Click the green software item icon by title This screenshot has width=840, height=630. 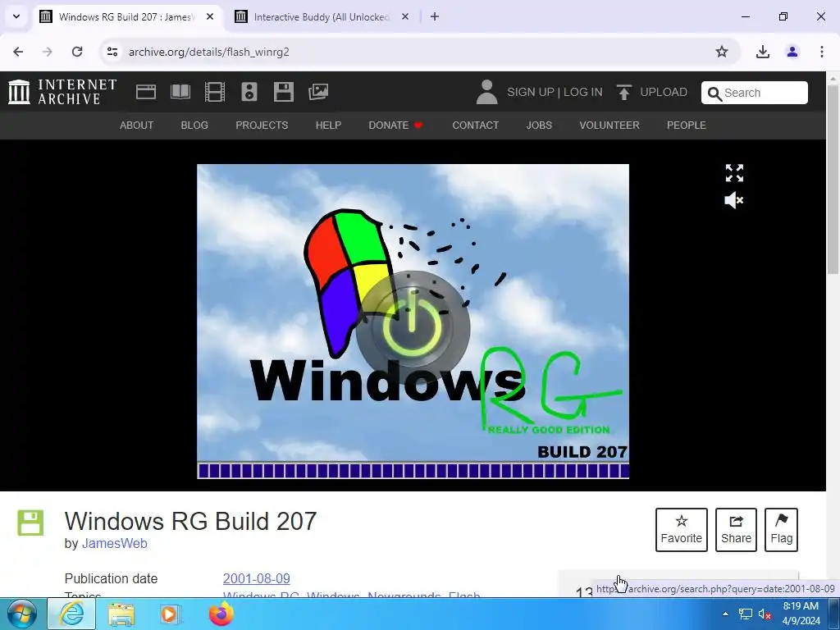[30, 523]
